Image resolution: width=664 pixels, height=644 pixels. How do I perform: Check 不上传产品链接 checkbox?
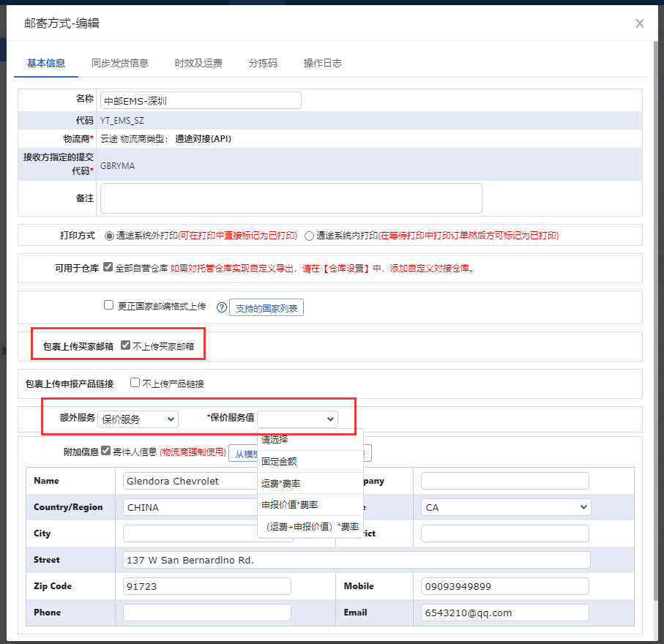coord(135,383)
